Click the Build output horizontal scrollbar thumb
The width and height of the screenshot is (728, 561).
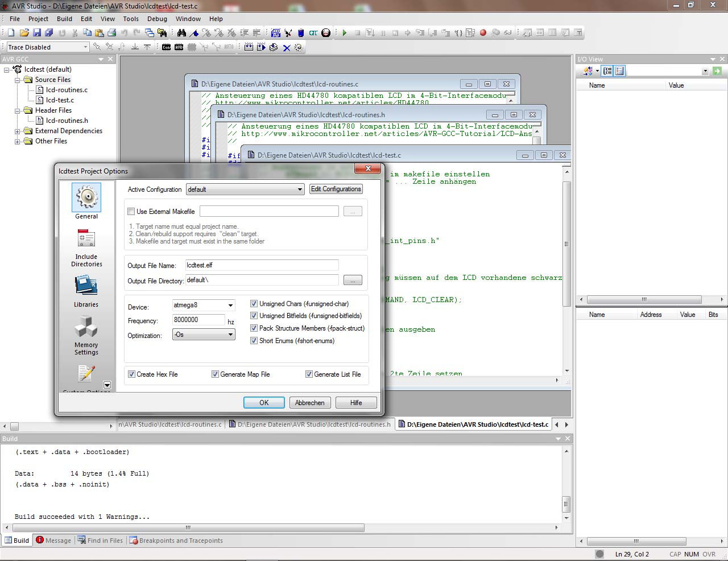(189, 528)
